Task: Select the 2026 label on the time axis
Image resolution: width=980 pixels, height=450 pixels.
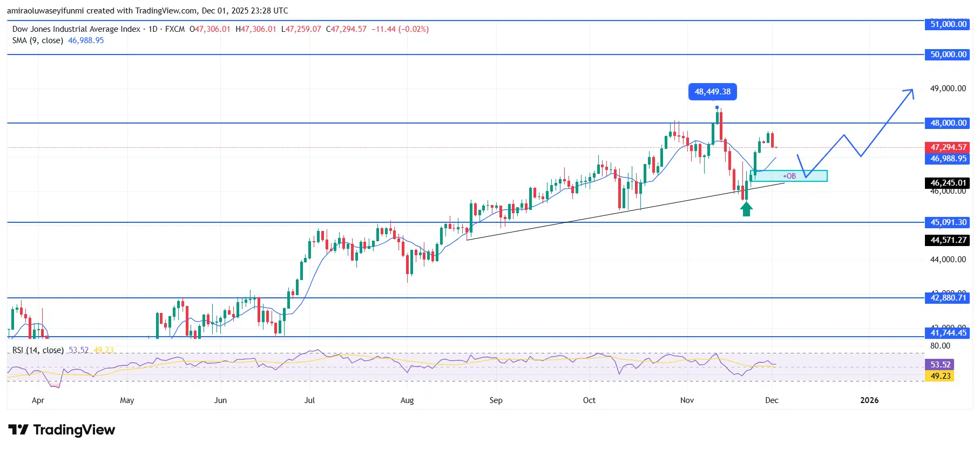Action: [869, 400]
